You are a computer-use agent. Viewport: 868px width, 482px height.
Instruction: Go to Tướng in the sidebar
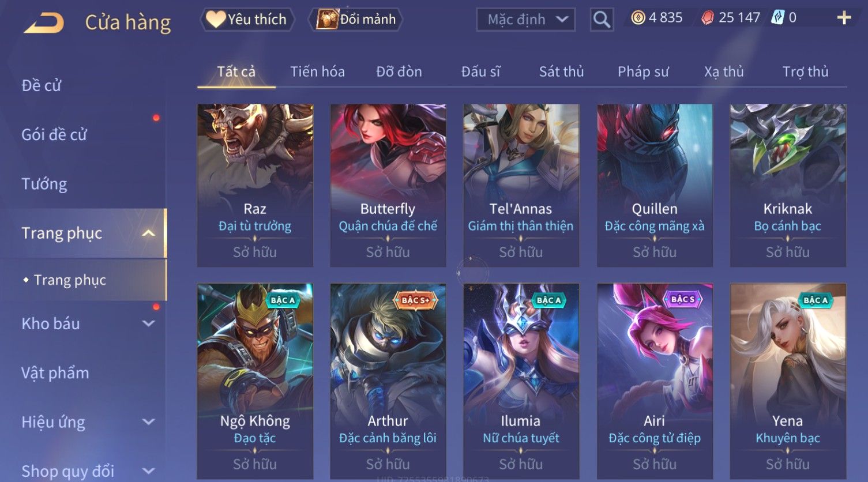click(x=44, y=184)
